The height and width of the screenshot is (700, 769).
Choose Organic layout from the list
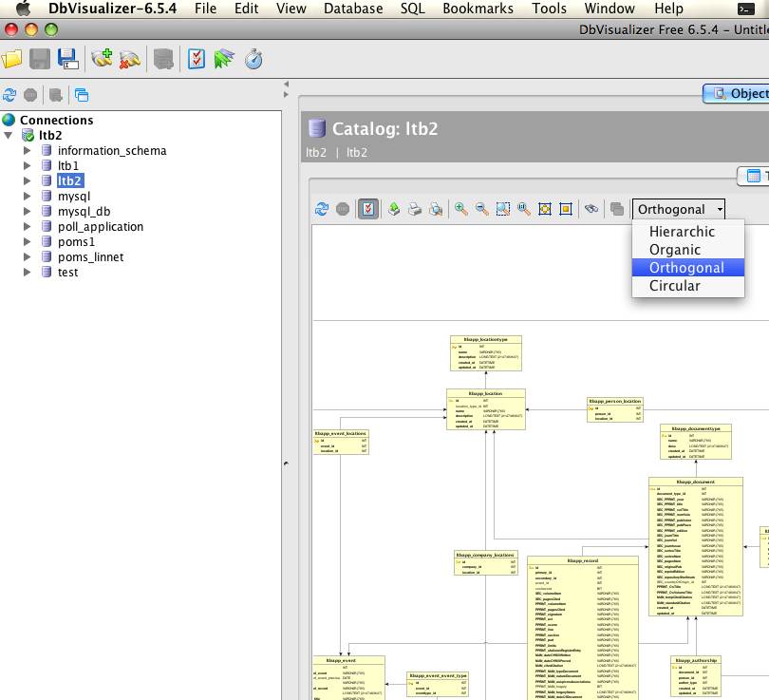[688, 249]
